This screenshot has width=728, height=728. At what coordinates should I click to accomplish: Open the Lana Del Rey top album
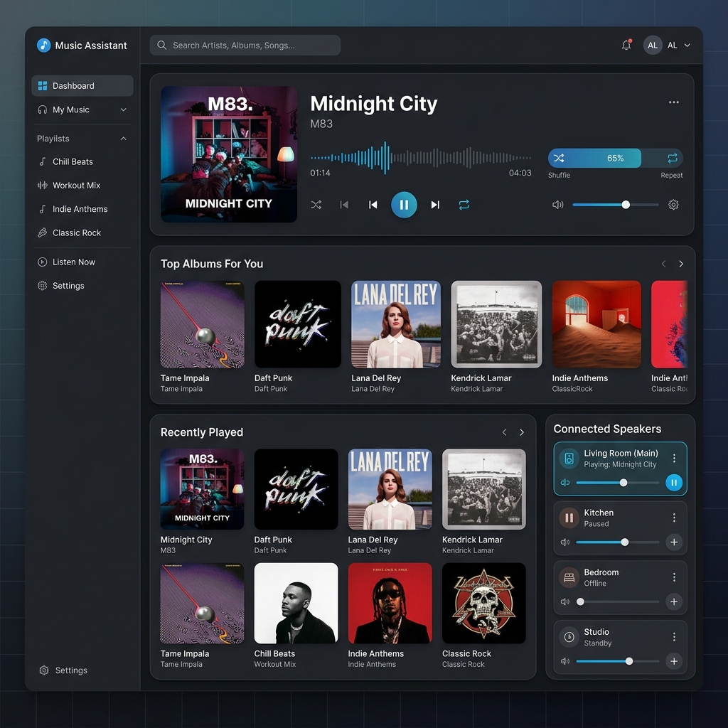(395, 324)
